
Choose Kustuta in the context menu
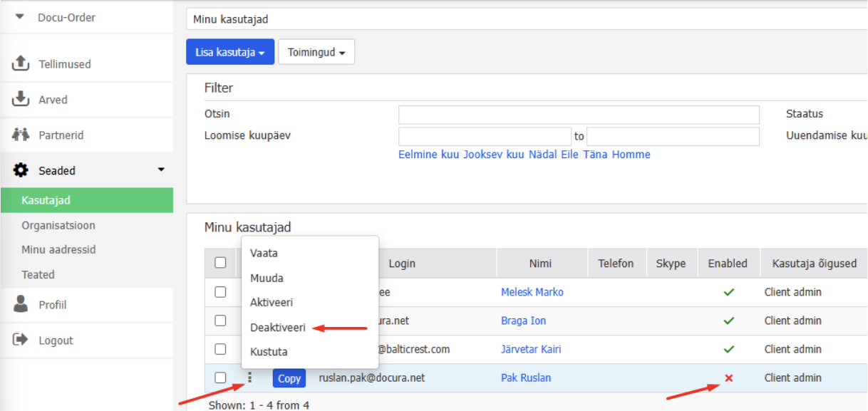269,352
